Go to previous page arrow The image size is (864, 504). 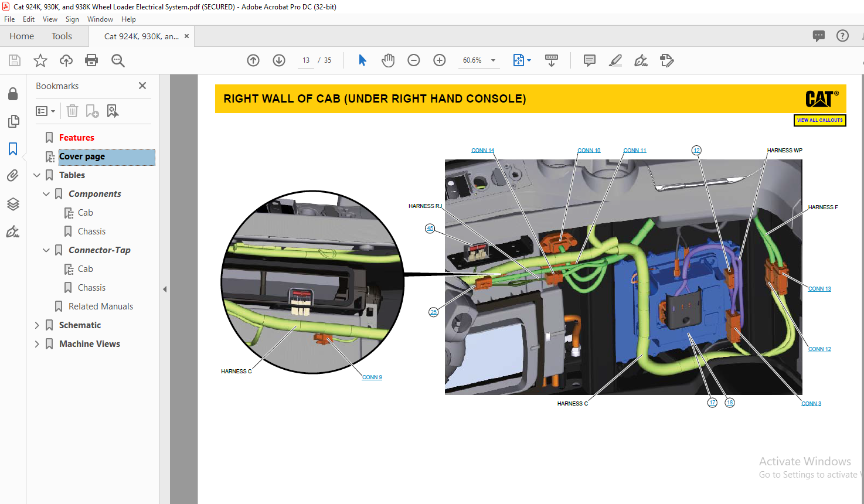[x=253, y=60]
